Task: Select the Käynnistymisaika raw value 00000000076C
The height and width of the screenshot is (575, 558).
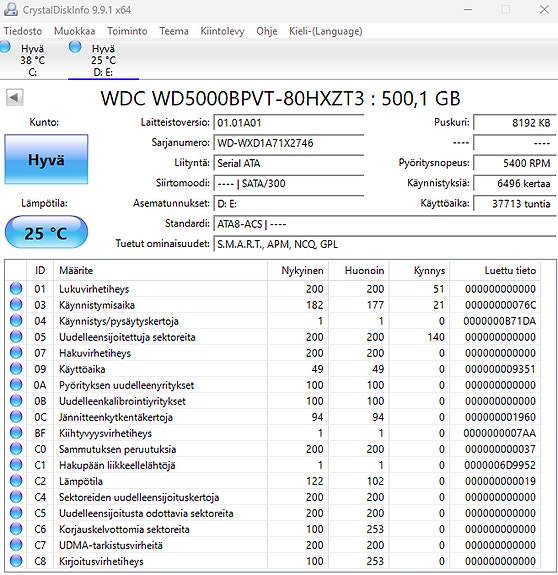Action: pyautogui.click(x=500, y=305)
